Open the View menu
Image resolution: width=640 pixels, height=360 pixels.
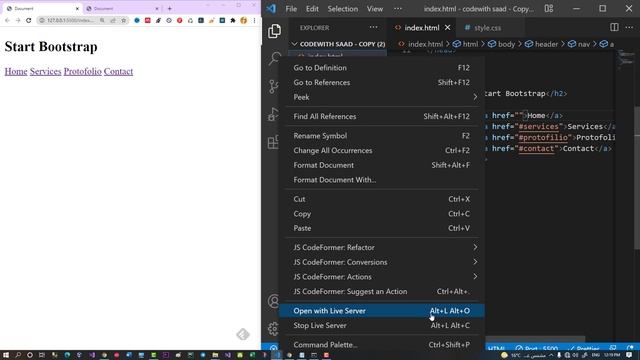tap(375, 9)
